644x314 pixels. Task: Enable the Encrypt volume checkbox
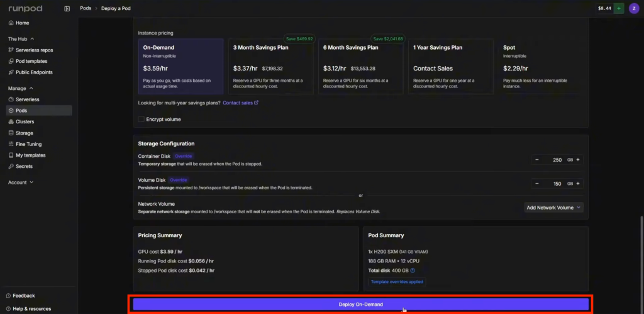(142, 119)
